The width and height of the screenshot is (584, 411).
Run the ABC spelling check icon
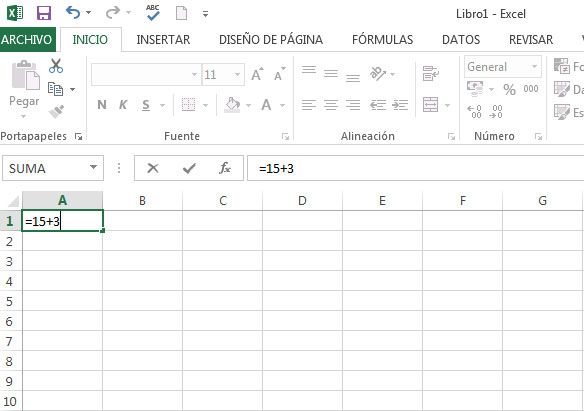[153, 13]
